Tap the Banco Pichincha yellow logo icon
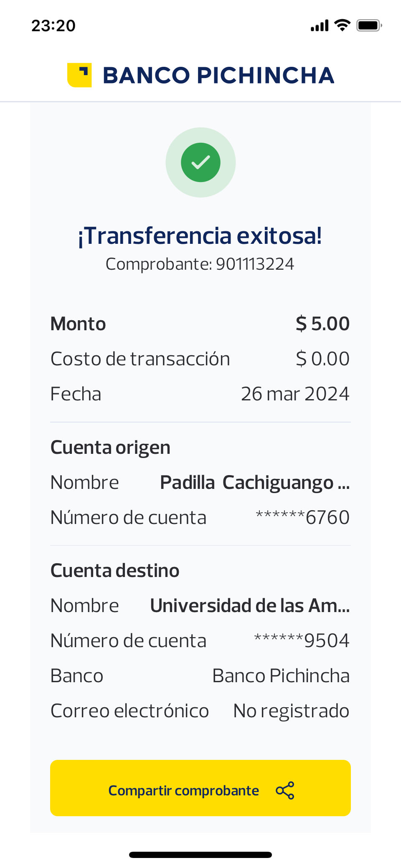 tap(79, 75)
